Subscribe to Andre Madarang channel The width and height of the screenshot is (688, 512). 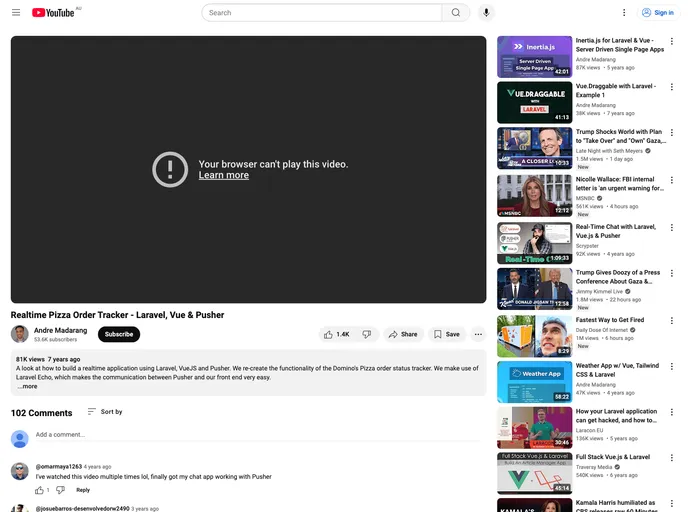coord(118,334)
